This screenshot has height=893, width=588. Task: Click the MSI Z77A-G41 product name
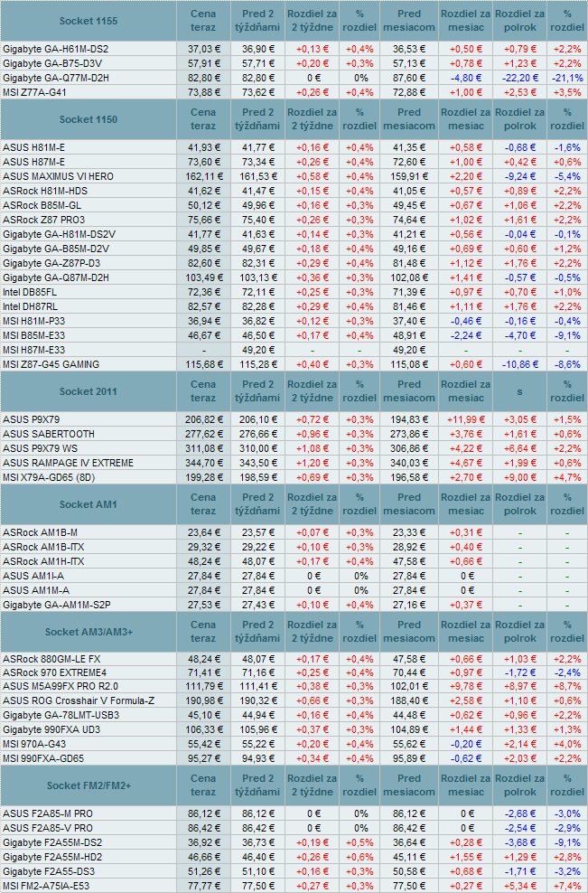coord(34,92)
